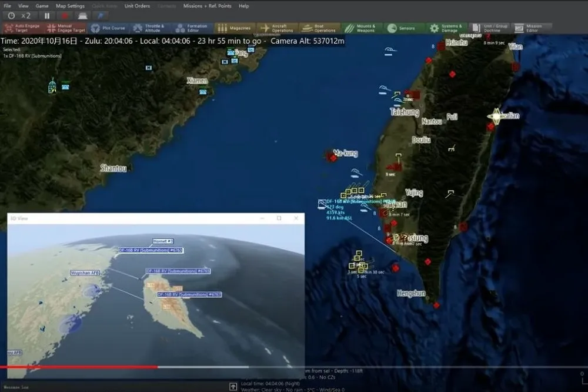The image size is (588, 392).
Task: Click the time and date readout line
Action: point(172,41)
